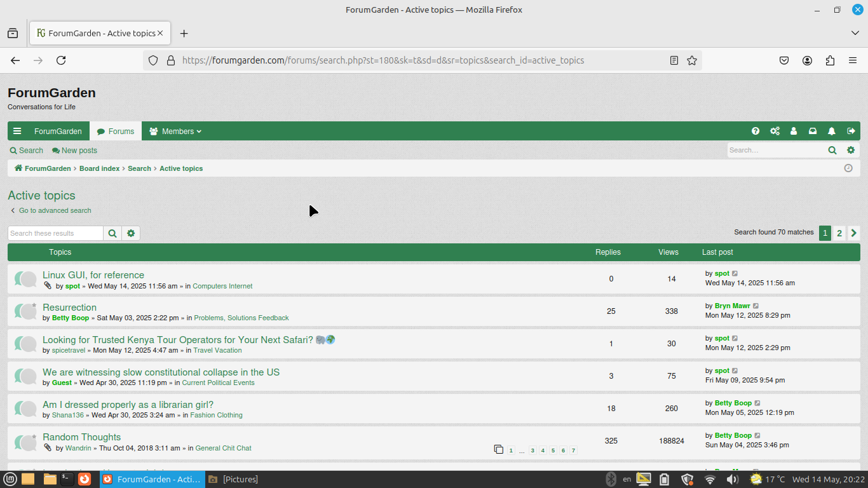Click the Active topics breadcrumb

coord(181,168)
